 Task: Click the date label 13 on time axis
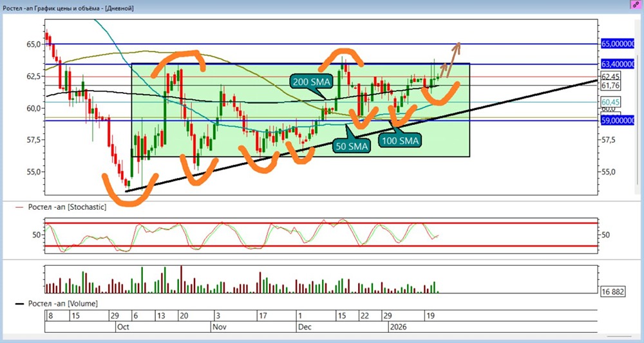(x=161, y=316)
